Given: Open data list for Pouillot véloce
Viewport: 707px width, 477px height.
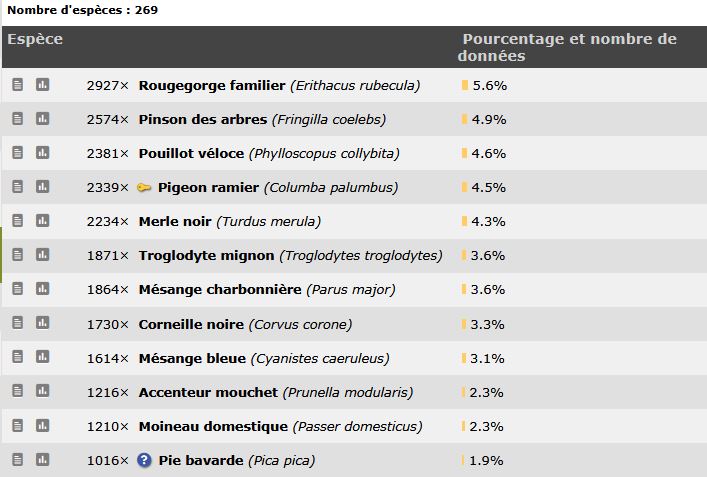Looking at the screenshot, I should point(18,152).
